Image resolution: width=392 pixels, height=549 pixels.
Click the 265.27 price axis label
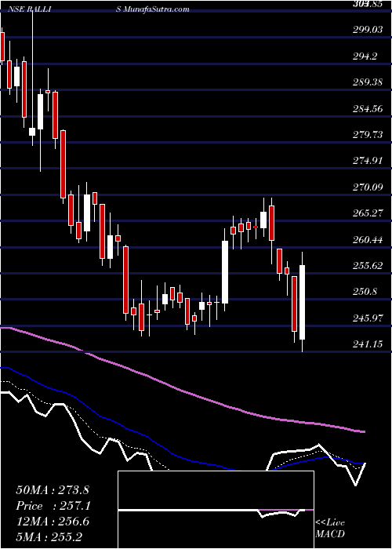[368, 213]
